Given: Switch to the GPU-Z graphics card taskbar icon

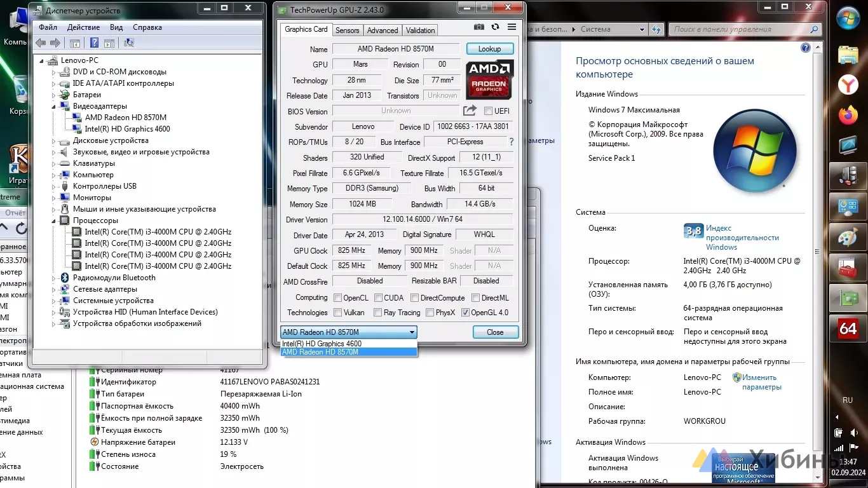Looking at the screenshot, I should coord(848,298).
